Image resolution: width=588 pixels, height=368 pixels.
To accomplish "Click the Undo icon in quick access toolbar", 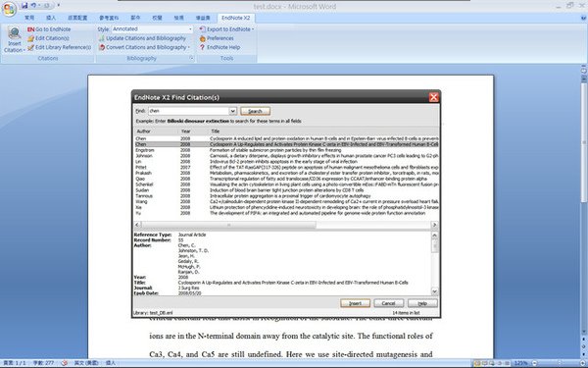I will [33, 6].
